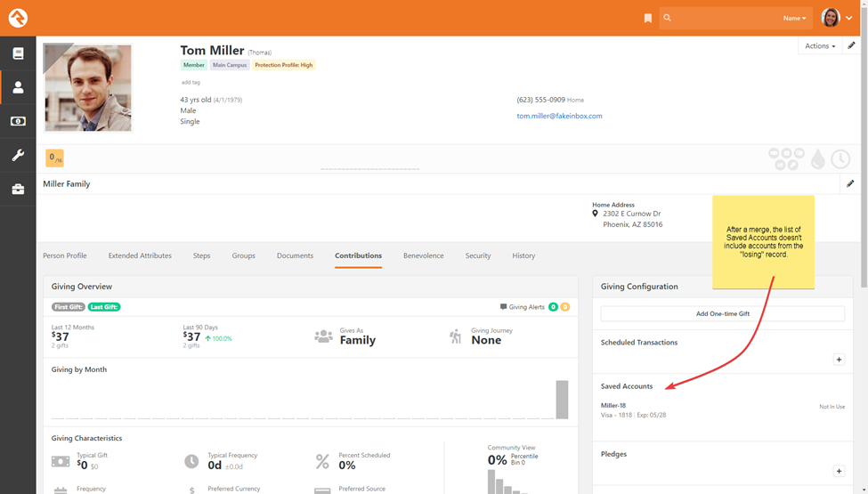The image size is (868, 494).
Task: Click the user avatar in header
Action: coord(831,18)
